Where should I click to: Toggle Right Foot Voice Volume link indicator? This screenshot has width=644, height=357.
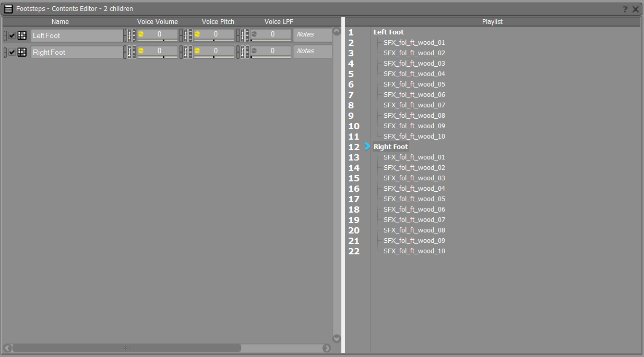click(125, 52)
